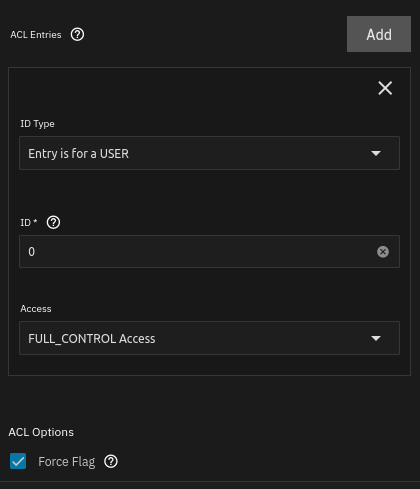The image size is (420, 489).
Task: Uncheck the Force Flag checkbox
Action: pyautogui.click(x=18, y=461)
